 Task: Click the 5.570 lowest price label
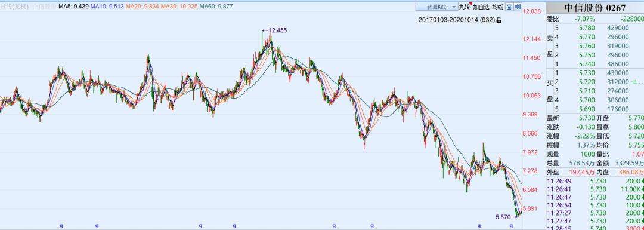coord(503,217)
